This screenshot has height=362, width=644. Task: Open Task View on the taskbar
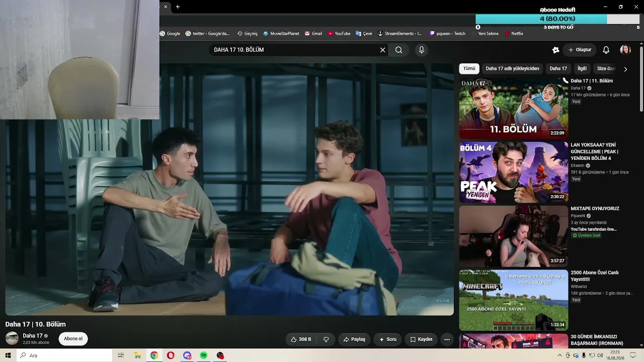pyautogui.click(x=121, y=355)
